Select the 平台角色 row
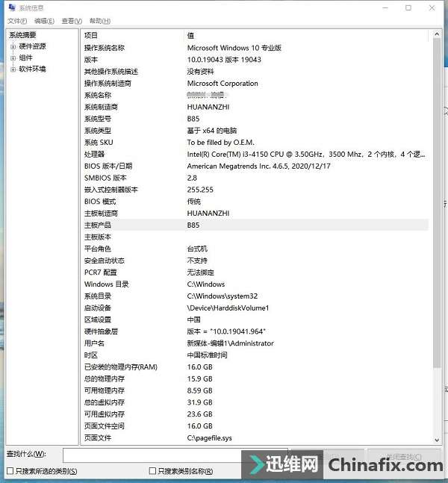Viewport: 448px width, 483px height. click(x=255, y=249)
